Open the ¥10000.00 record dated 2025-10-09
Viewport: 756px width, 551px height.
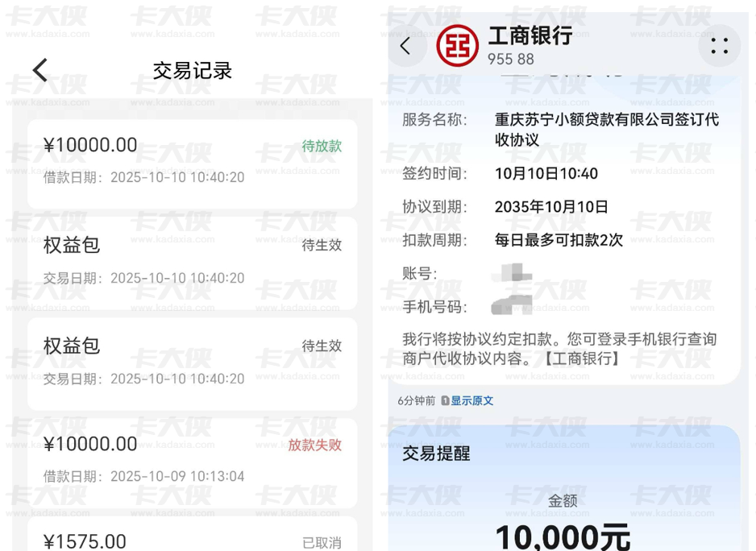(192, 460)
